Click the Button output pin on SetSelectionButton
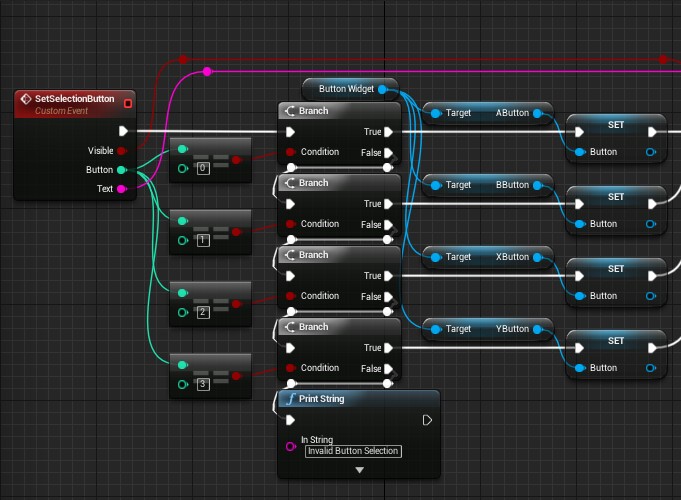 [122, 169]
